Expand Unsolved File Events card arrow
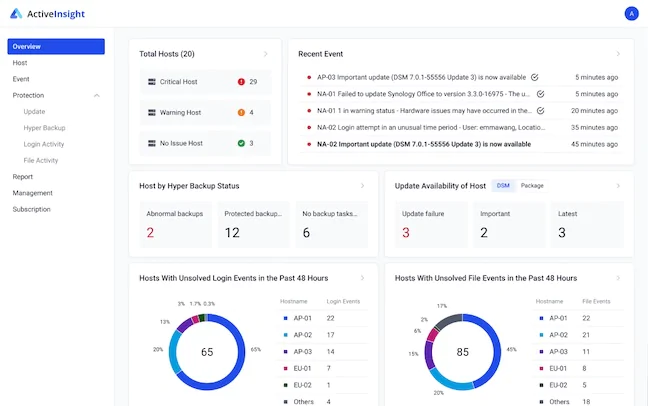Screen dimensions: 648x406 coord(618,278)
